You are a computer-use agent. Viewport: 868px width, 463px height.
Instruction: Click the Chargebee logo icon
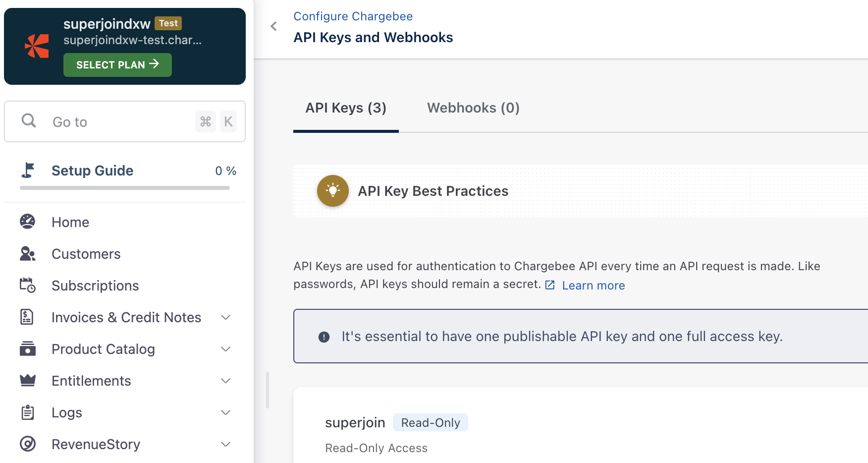tap(37, 46)
